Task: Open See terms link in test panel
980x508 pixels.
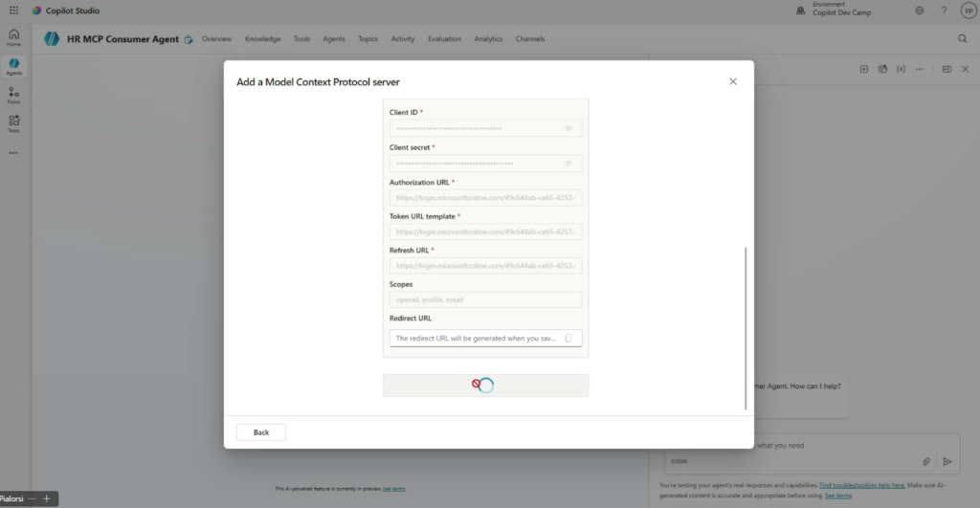Action: pos(838,496)
